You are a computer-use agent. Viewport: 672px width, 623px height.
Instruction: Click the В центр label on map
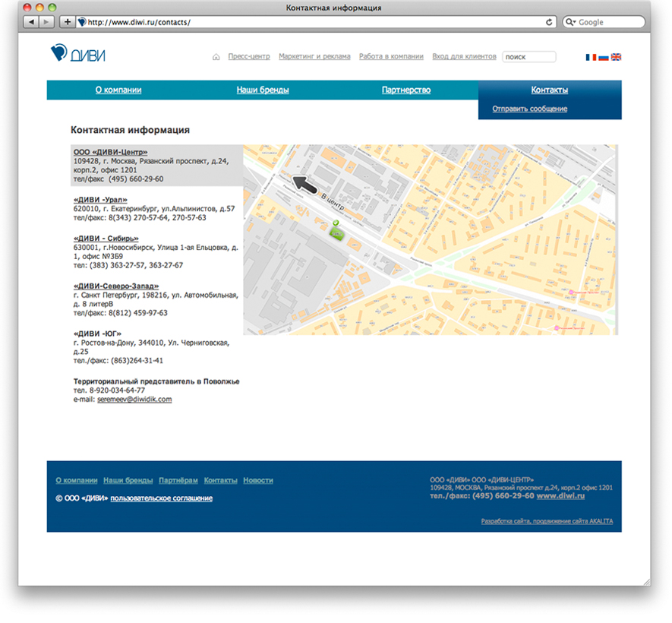click(333, 201)
